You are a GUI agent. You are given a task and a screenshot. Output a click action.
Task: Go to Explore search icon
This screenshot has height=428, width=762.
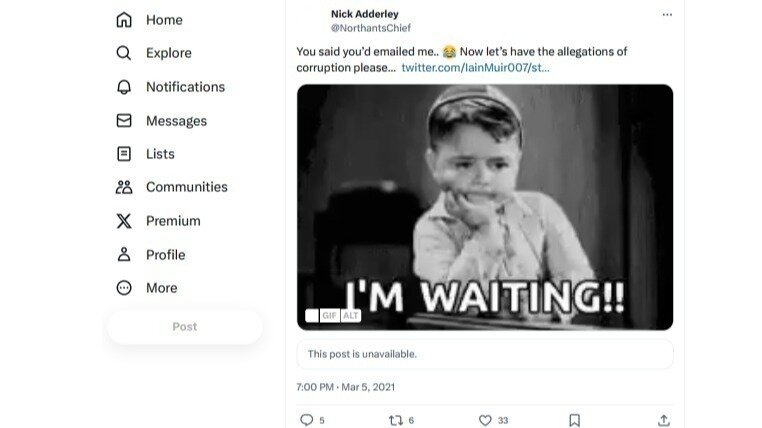point(124,53)
